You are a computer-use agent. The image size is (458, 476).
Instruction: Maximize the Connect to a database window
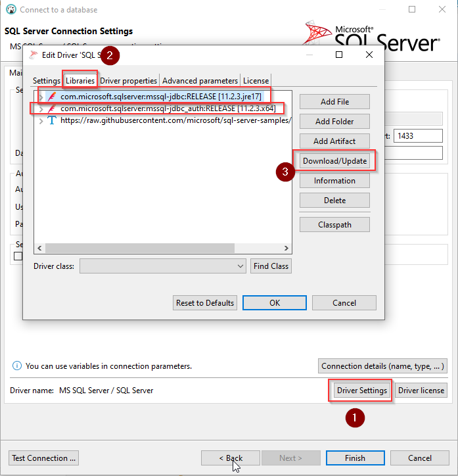pos(412,9)
